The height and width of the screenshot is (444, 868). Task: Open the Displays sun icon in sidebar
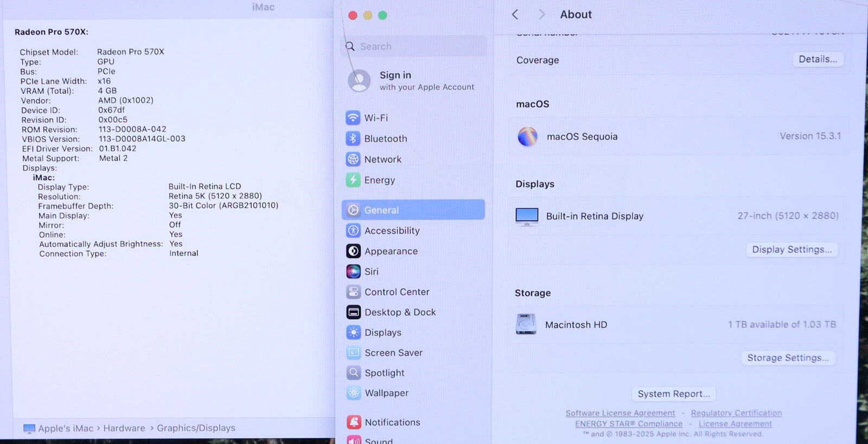[x=353, y=332]
